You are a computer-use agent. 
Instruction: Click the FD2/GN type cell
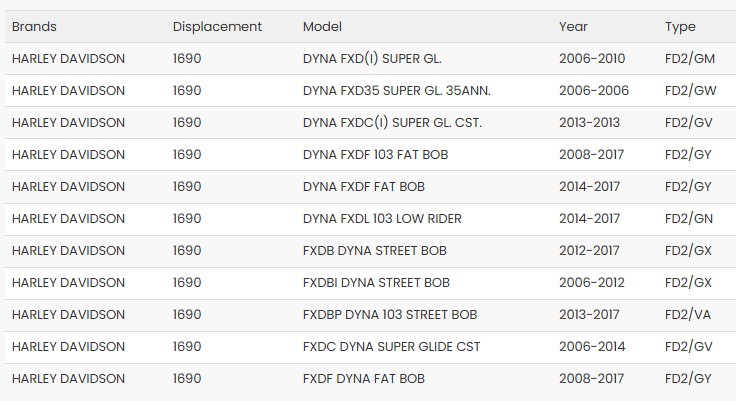pyautogui.click(x=688, y=219)
